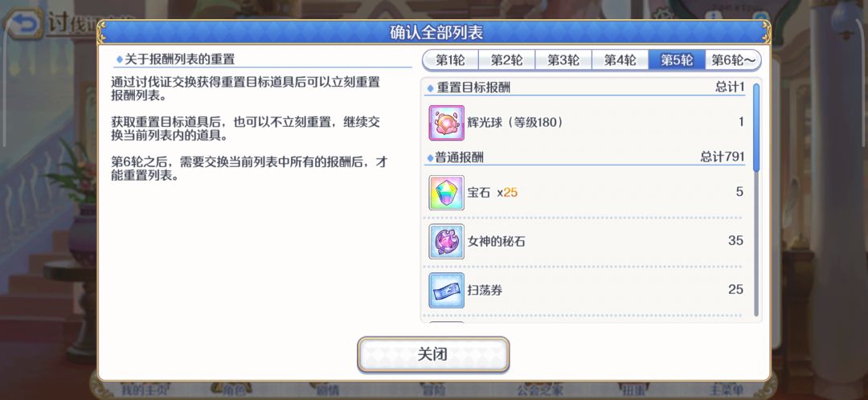Click the reward list vertical scrollbar
This screenshot has height=400, width=868.
[756, 200]
